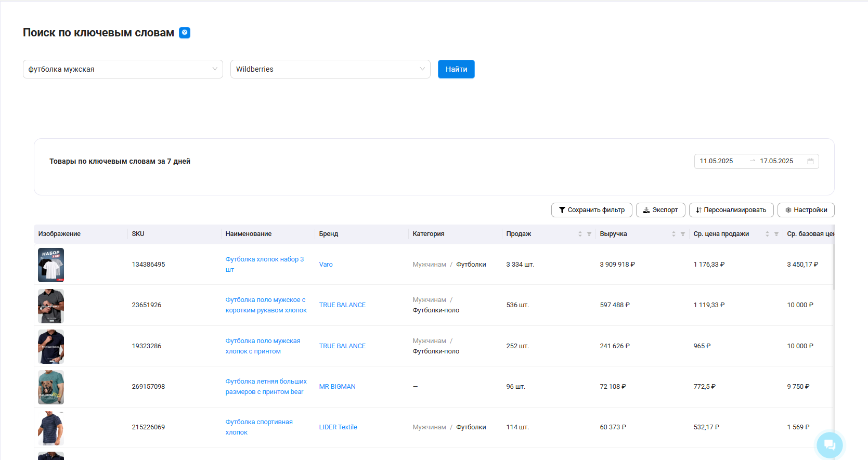This screenshot has width=868, height=460.
Task: Select the revenue value 60 373 ₽
Action: pos(613,427)
